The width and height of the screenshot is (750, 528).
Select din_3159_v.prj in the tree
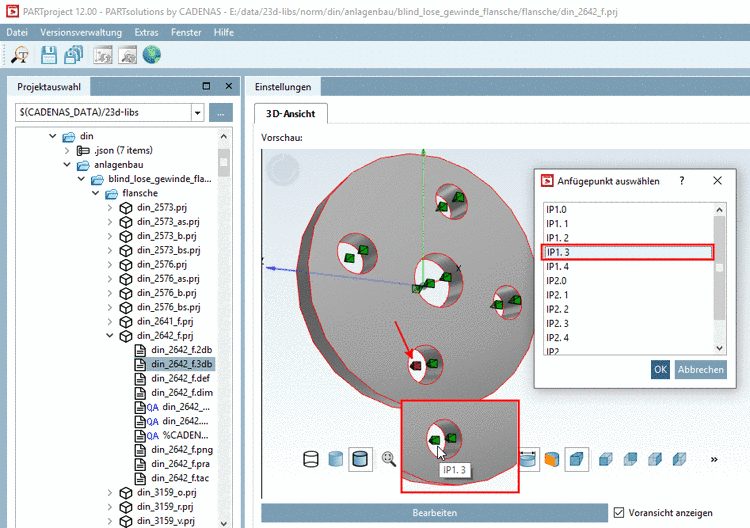tap(165, 521)
